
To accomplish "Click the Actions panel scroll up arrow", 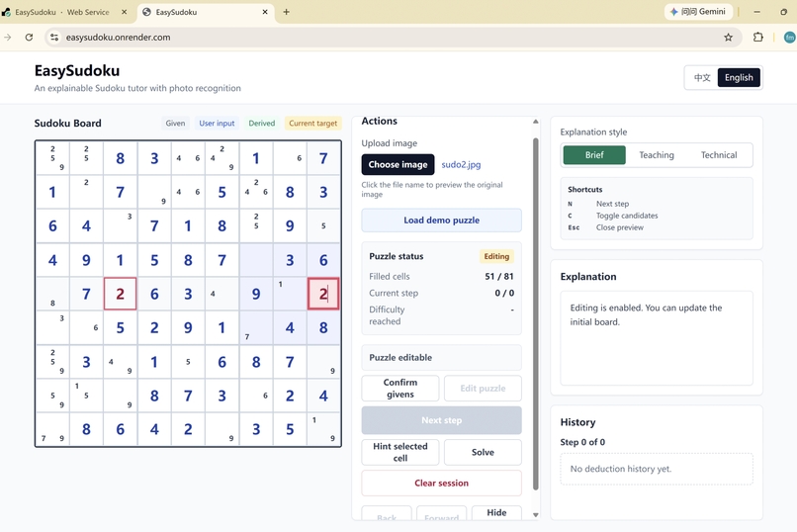I will [535, 122].
